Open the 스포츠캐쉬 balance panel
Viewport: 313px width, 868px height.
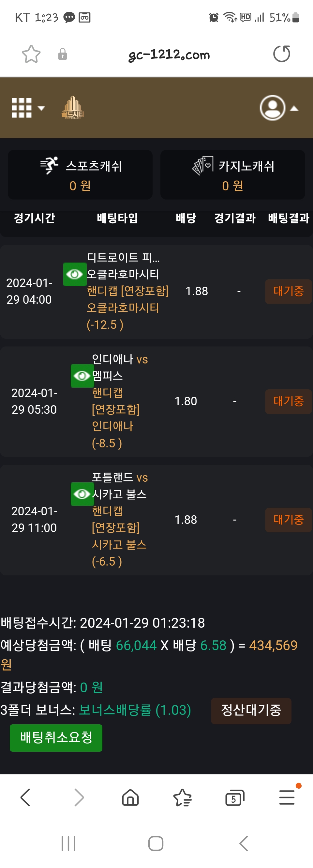pyautogui.click(x=80, y=175)
